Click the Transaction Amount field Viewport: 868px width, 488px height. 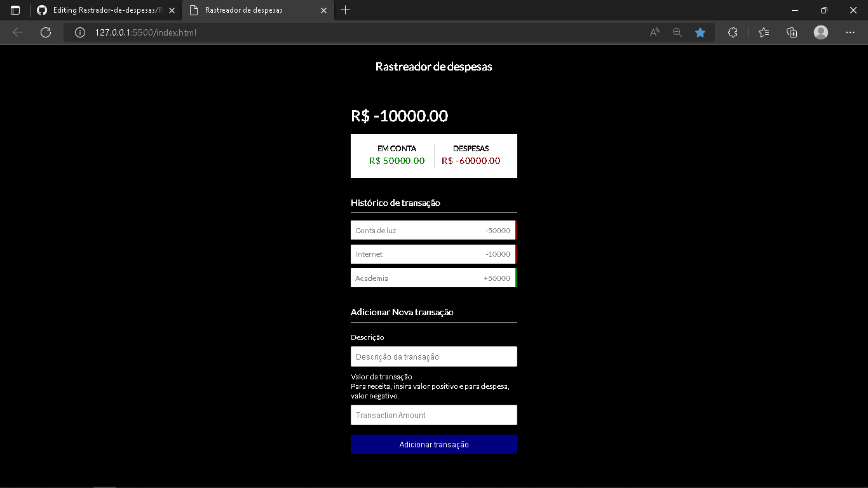pos(433,415)
